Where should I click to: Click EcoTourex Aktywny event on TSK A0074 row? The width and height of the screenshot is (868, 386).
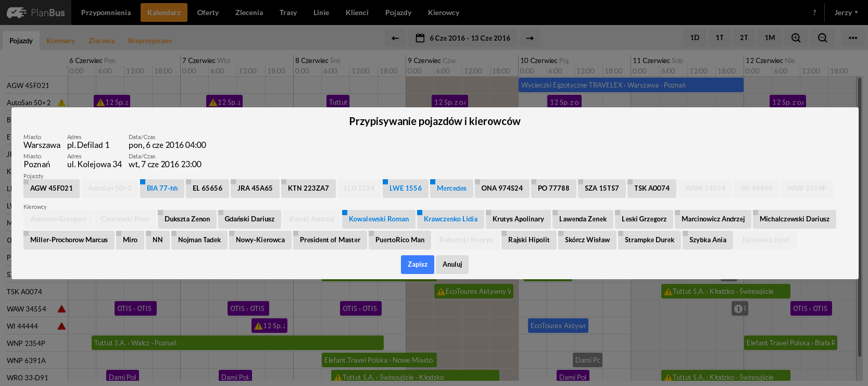pyautogui.click(x=474, y=292)
